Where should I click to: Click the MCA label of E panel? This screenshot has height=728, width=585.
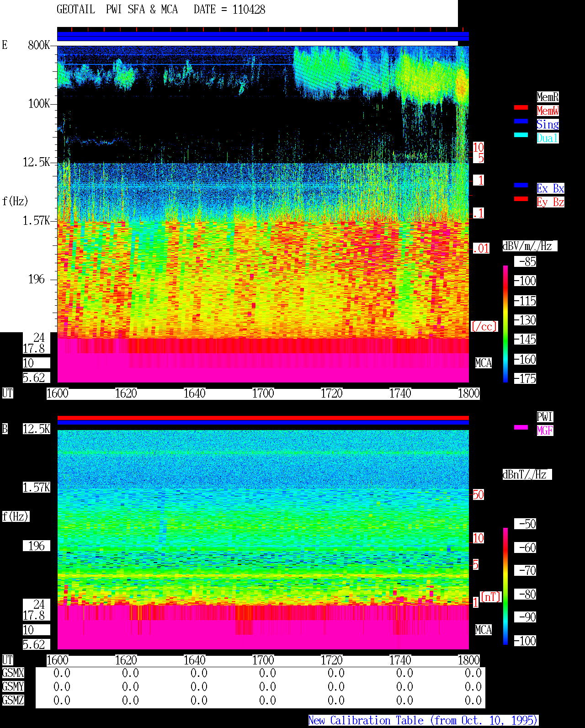[x=484, y=363]
